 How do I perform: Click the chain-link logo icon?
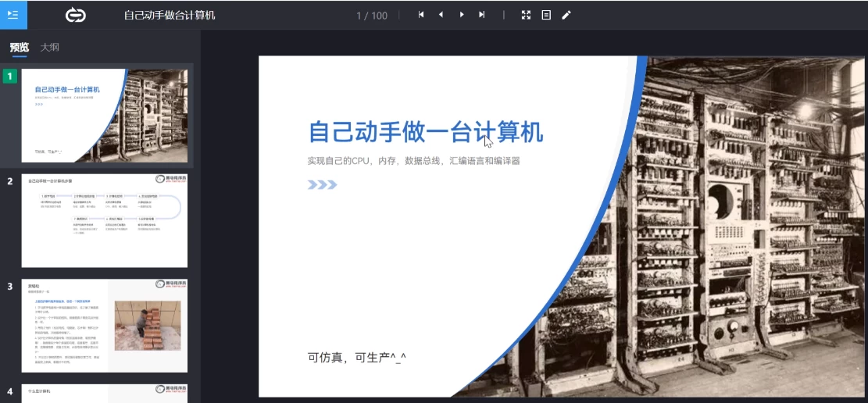[76, 15]
